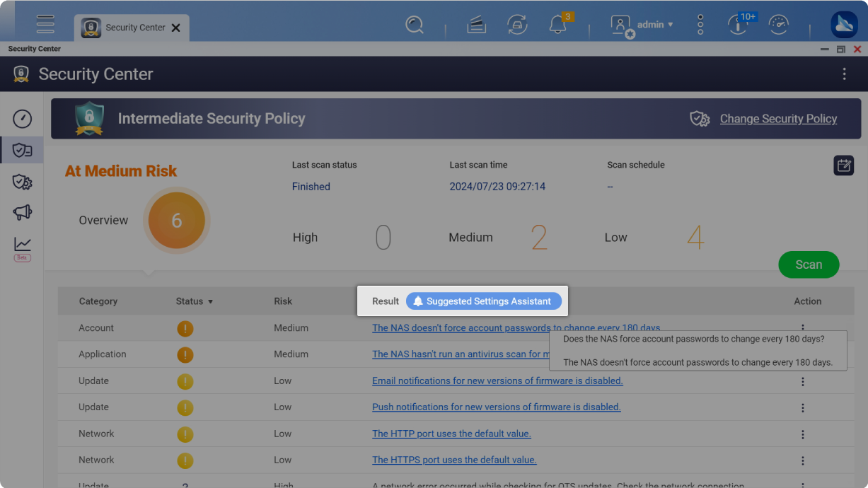Open the sidebar megaphone announcements icon
This screenshot has height=488, width=868.
click(x=23, y=212)
